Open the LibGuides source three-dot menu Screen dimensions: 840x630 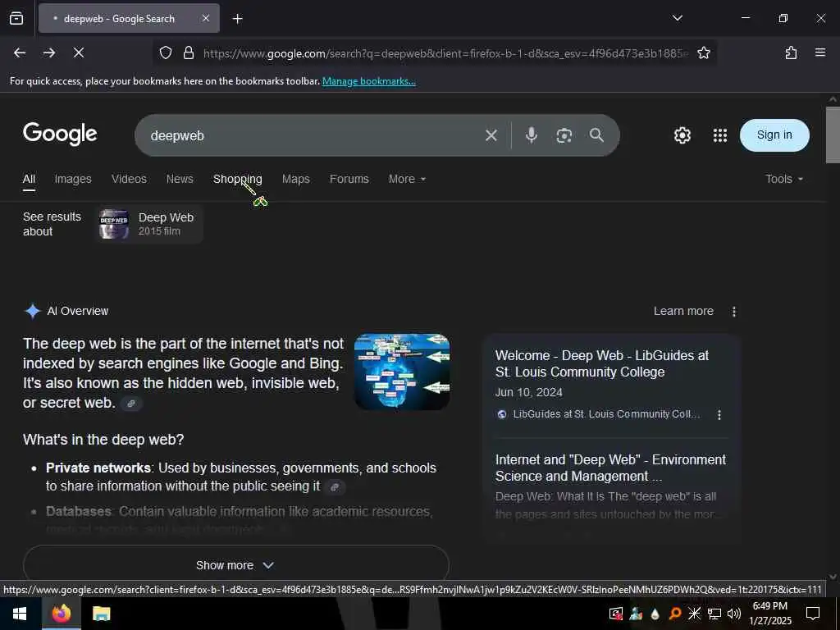pos(719,414)
